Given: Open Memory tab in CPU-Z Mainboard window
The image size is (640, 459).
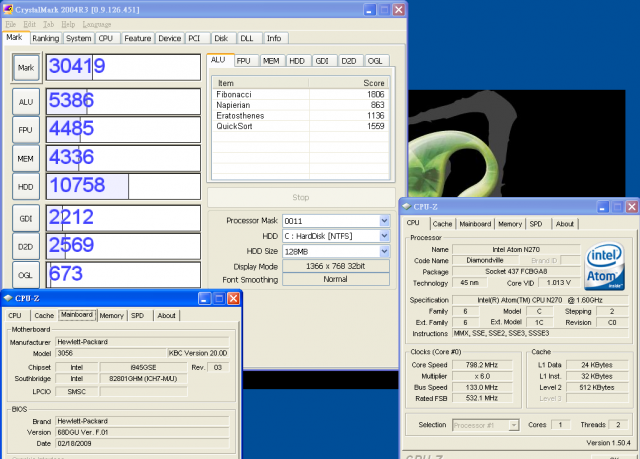Looking at the screenshot, I should [111, 316].
